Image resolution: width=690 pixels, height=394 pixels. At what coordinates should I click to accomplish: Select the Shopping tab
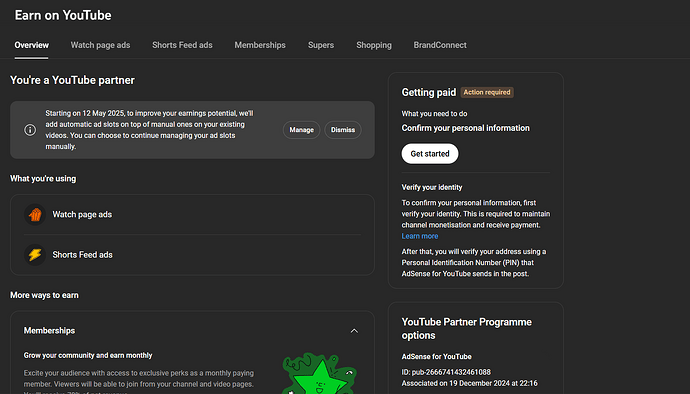point(374,45)
